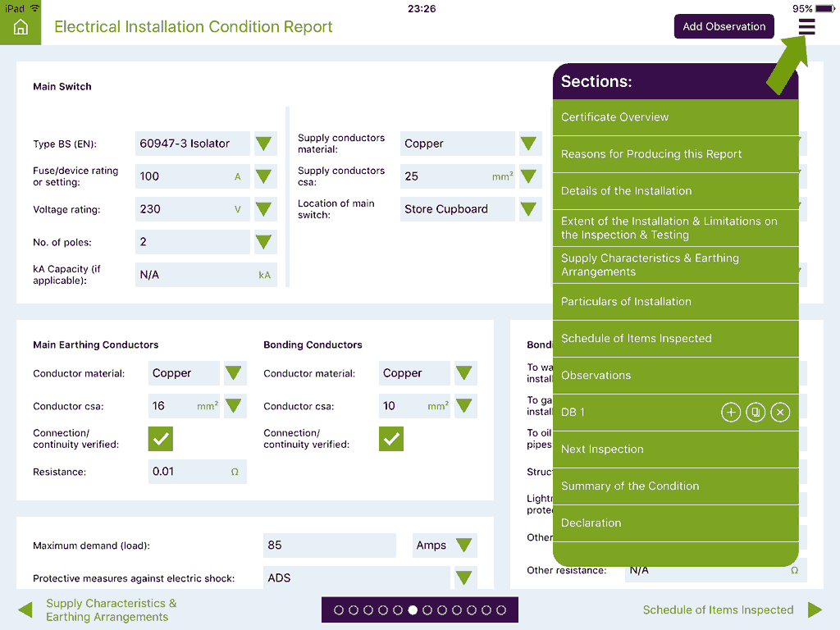Select the active sixth page dot

coord(413,609)
